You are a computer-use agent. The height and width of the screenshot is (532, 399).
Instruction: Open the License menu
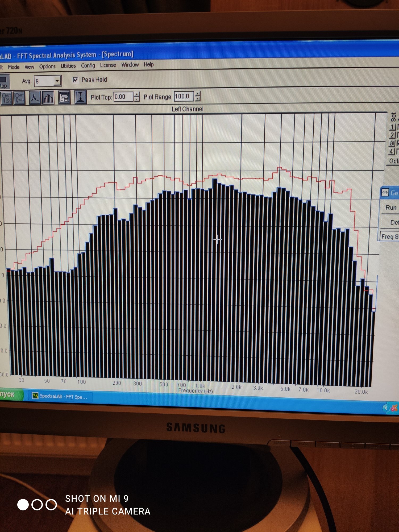pyautogui.click(x=108, y=65)
